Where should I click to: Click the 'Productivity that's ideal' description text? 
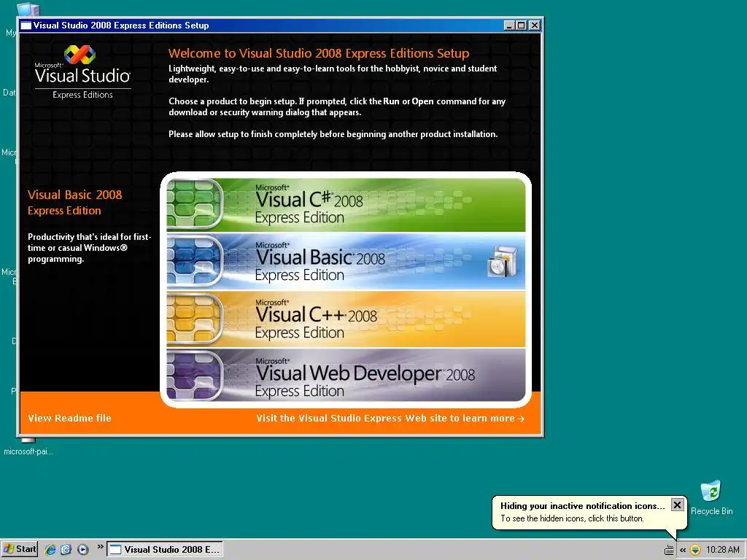pos(89,248)
